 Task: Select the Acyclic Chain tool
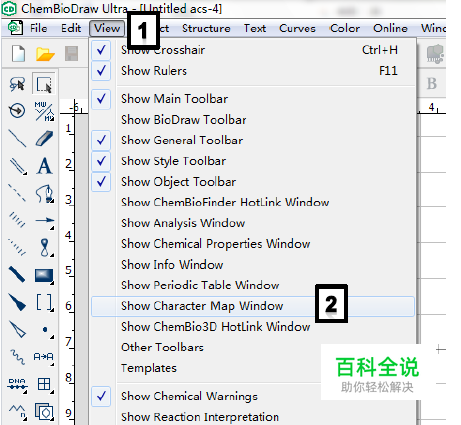tap(17, 412)
